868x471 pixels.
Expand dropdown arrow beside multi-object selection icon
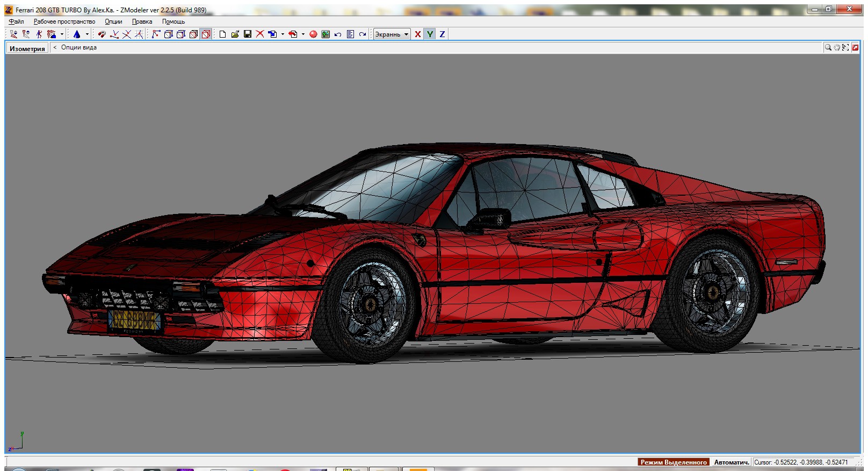[x=62, y=34]
